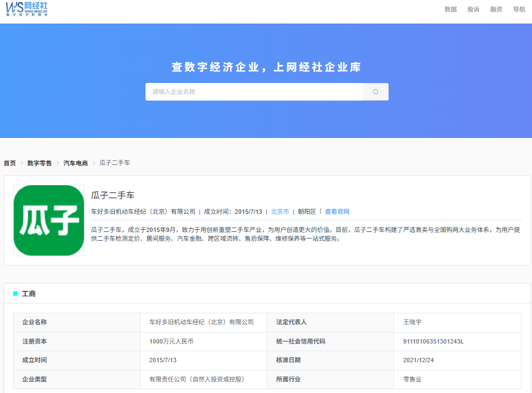Click the 工商 section header
This screenshot has width=532, height=393.
click(x=29, y=294)
